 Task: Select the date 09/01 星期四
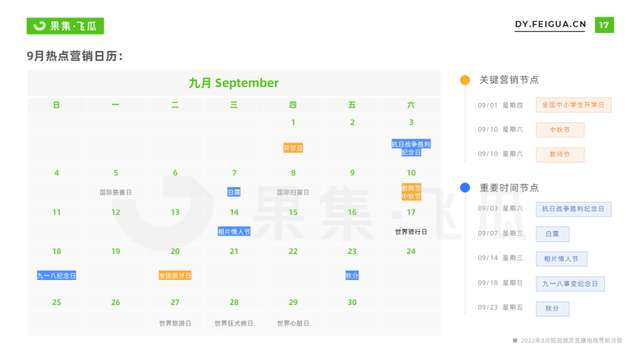tap(500, 105)
